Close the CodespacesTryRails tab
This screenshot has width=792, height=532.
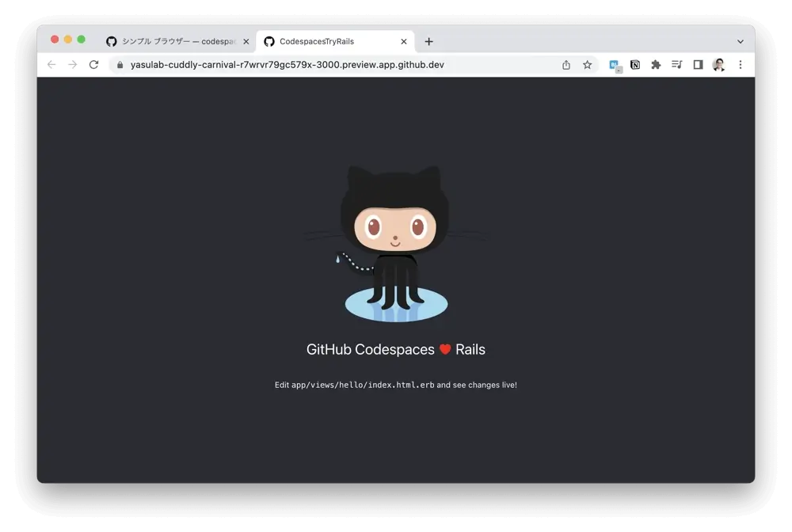pyautogui.click(x=404, y=42)
